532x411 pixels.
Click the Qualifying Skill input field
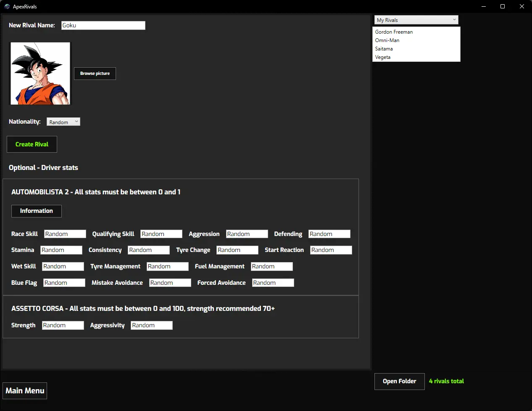pyautogui.click(x=161, y=234)
